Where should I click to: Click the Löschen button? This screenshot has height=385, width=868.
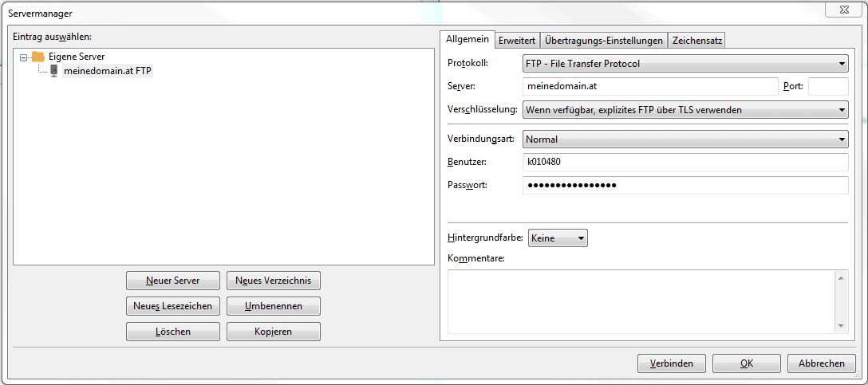(172, 332)
